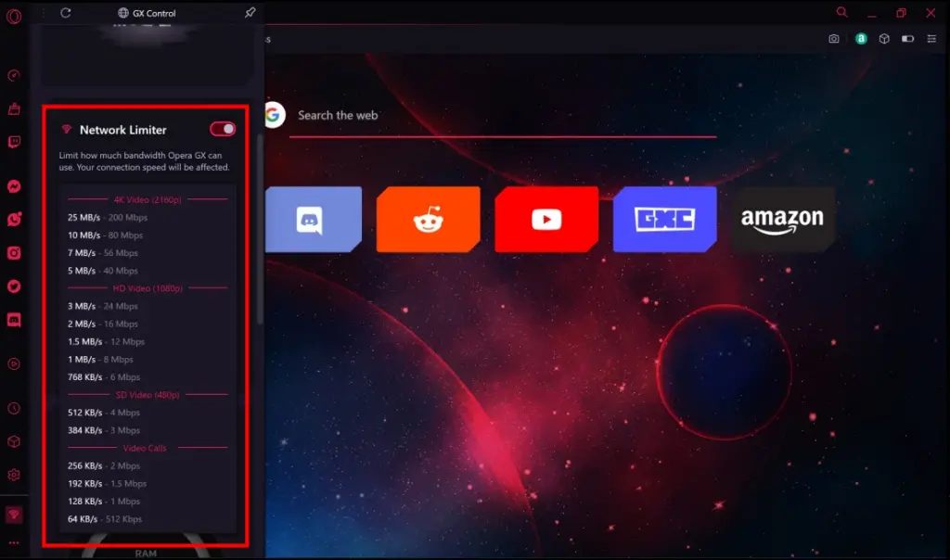Open Extensions cube in the sidebar
Screen dimensions: 950x560
click(14, 442)
